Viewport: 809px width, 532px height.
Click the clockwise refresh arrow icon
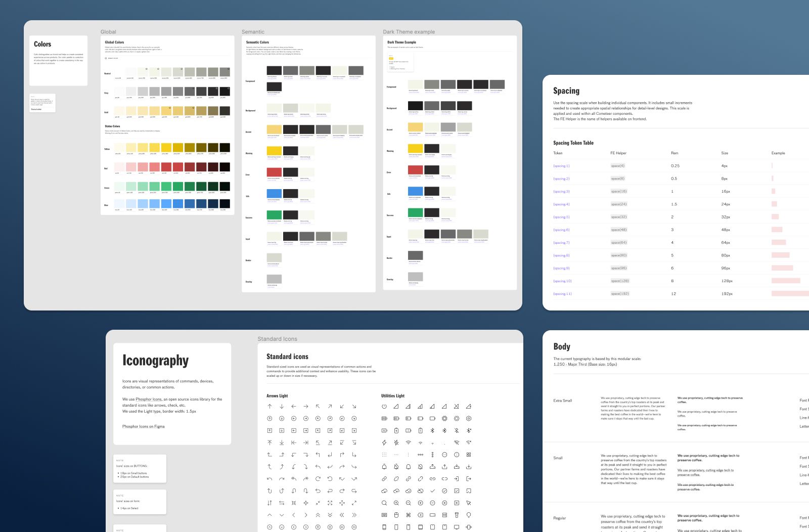pos(318,479)
